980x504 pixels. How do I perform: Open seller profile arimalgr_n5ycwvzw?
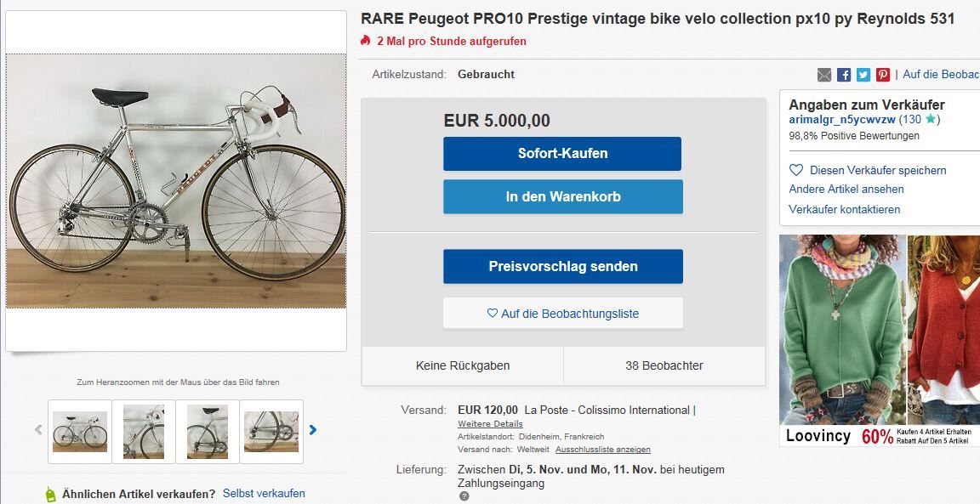tap(842, 120)
